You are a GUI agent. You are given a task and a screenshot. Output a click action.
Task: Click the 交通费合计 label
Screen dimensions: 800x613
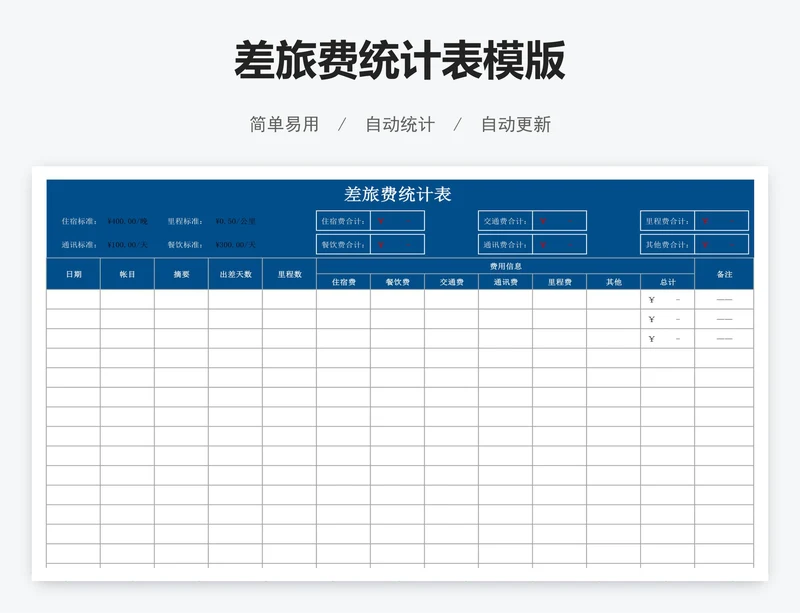[506, 221]
